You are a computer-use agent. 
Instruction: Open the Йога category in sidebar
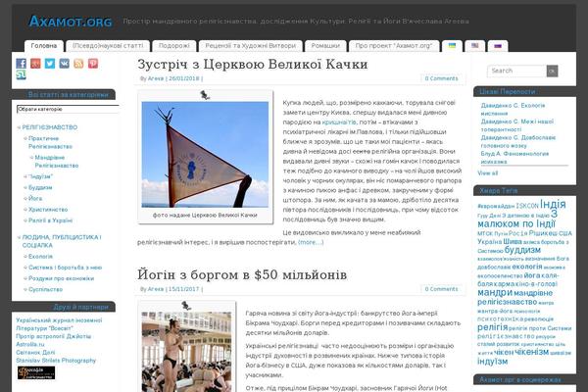click(x=35, y=198)
